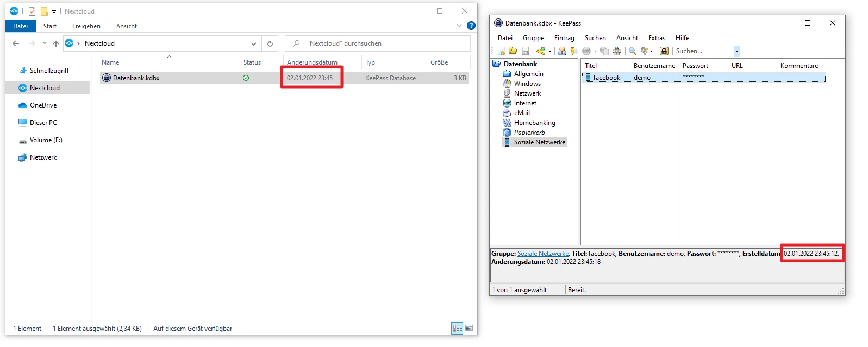Open the Show Entries dropdown arrow in KeePass
The image size is (868, 347).
point(651,52)
